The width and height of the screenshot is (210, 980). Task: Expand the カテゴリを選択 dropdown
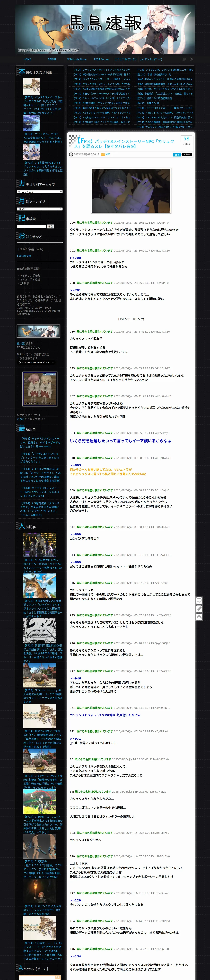[x=40, y=192]
